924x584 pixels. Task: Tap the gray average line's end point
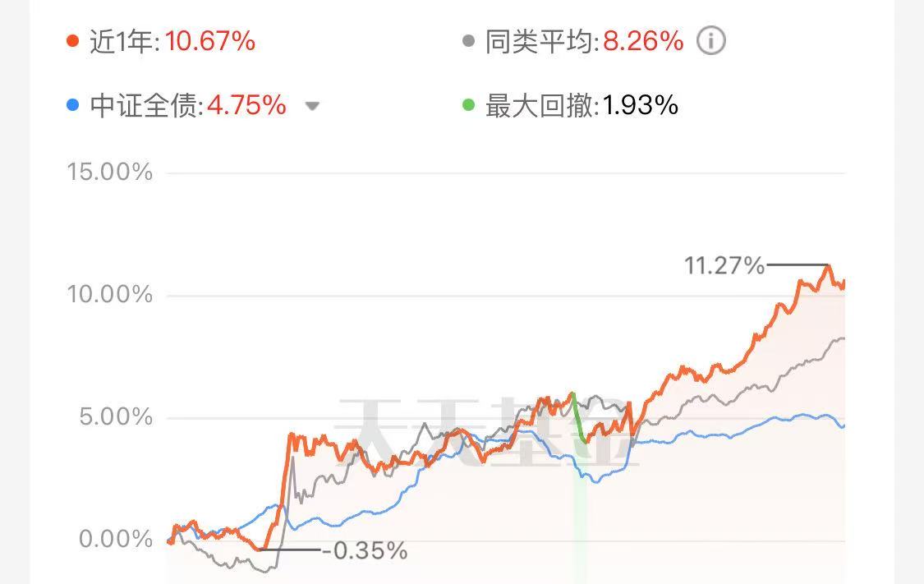tap(844, 338)
